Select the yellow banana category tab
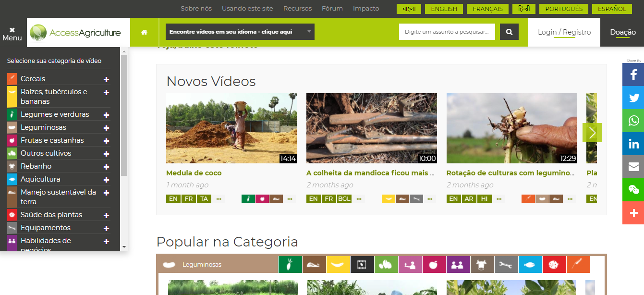Image resolution: width=644 pixels, height=295 pixels. (x=338, y=265)
